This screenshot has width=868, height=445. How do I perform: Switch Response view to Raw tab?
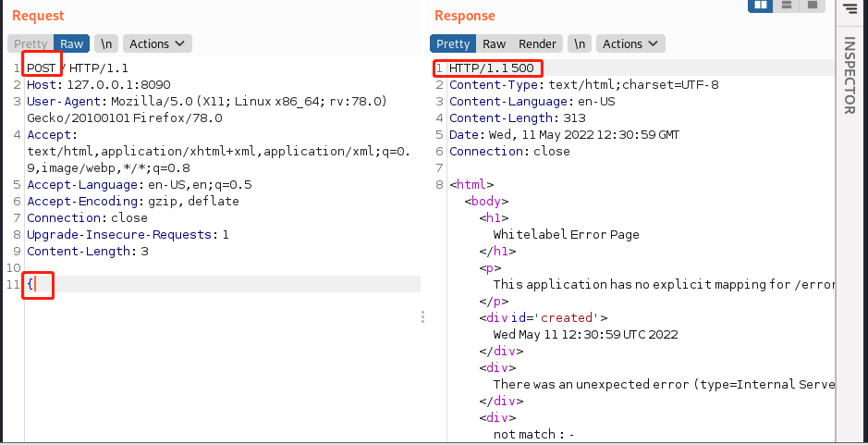click(494, 43)
